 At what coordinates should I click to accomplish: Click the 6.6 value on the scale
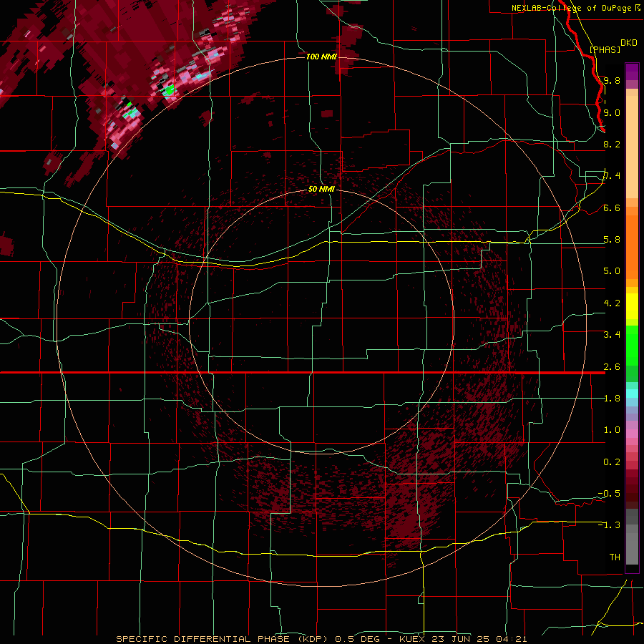(x=612, y=208)
